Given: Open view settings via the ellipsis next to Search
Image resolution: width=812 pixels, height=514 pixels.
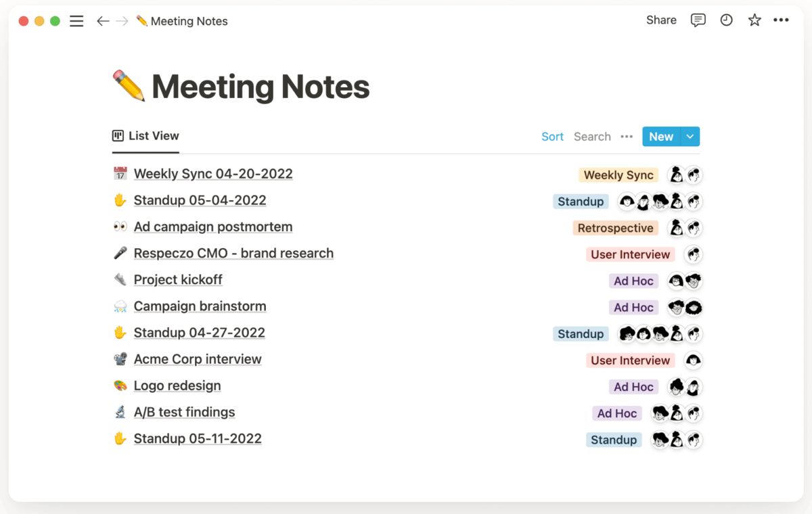Looking at the screenshot, I should click(626, 137).
